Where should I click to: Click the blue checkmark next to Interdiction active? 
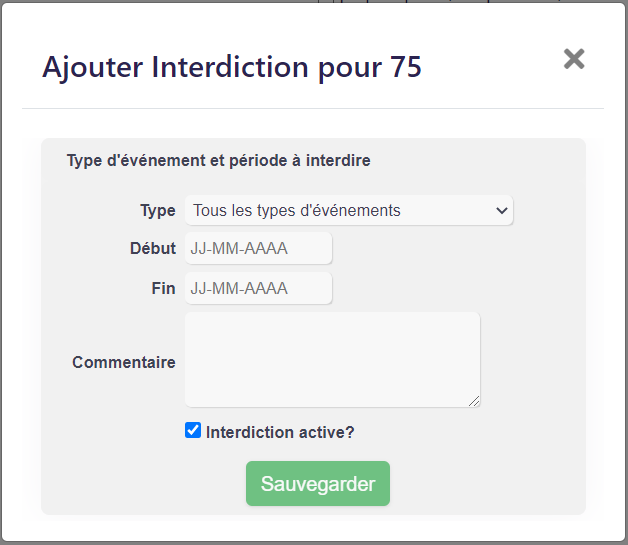click(193, 430)
